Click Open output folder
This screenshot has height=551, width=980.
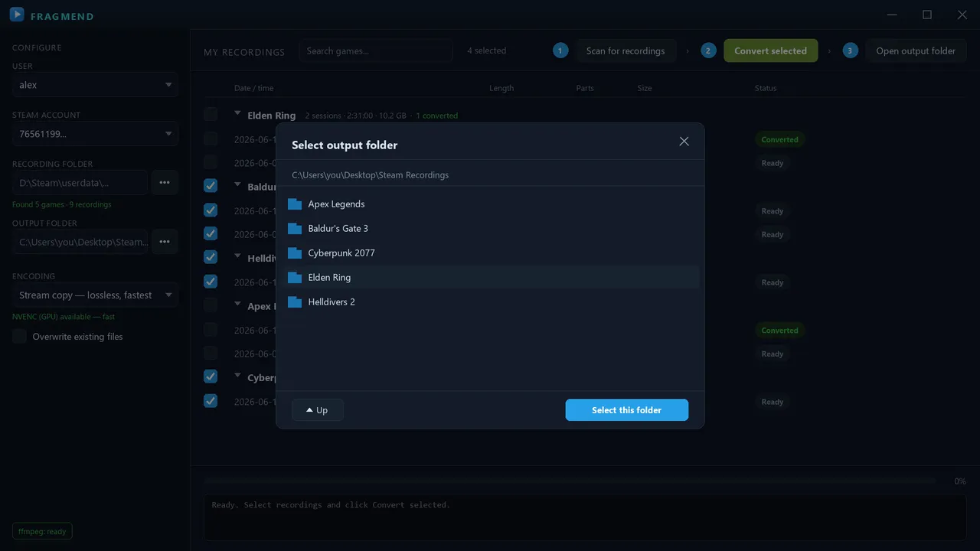click(x=916, y=51)
